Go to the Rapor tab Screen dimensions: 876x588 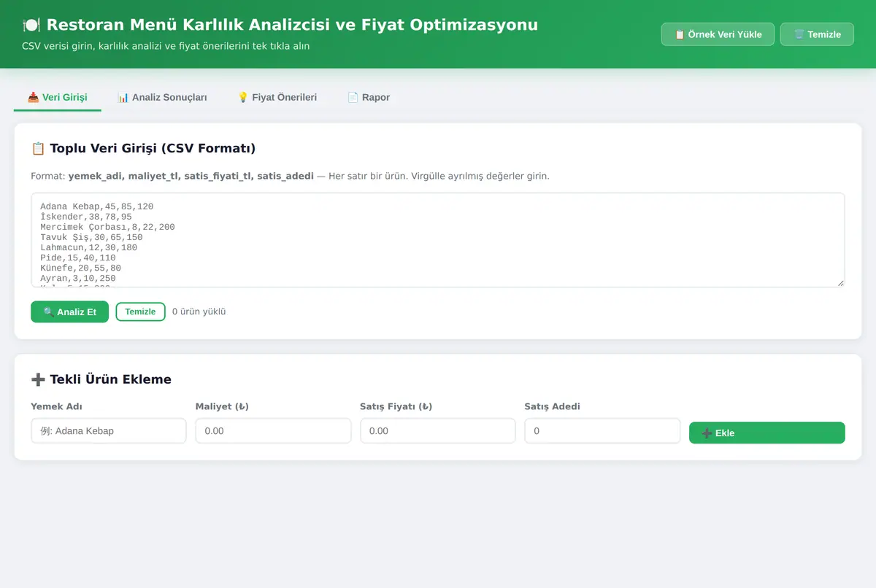pyautogui.click(x=369, y=97)
